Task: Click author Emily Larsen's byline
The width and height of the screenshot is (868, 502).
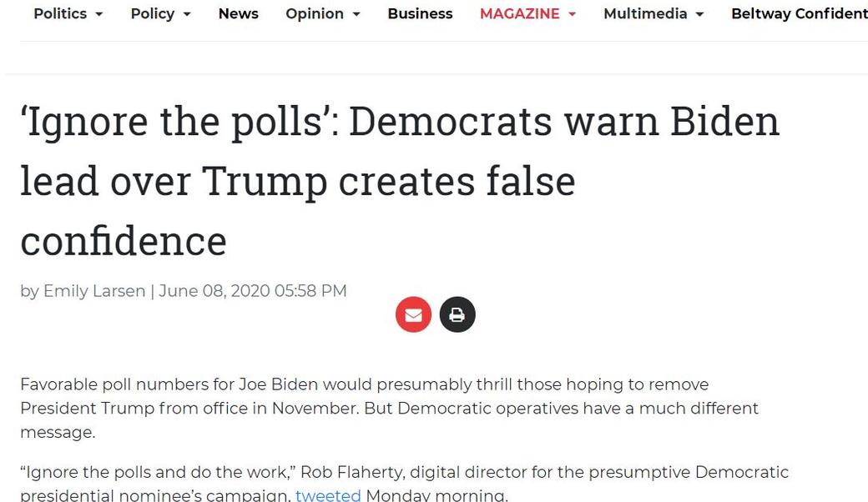Action: coord(94,291)
